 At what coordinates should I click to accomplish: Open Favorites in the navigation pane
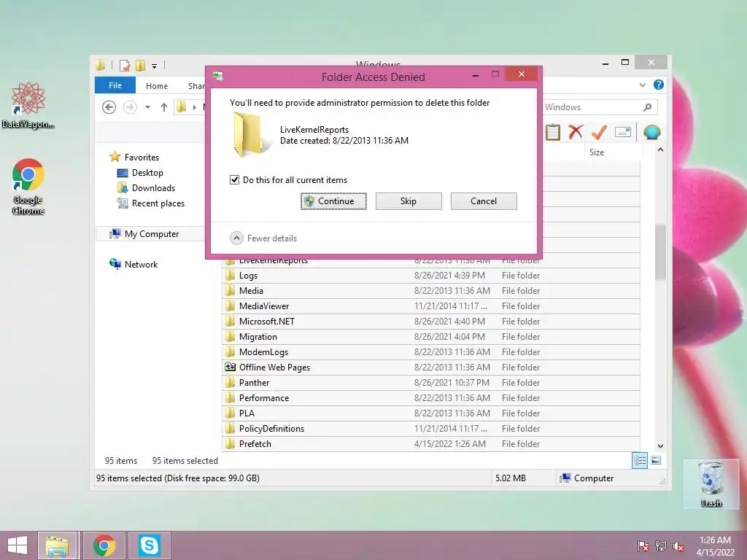coord(142,157)
